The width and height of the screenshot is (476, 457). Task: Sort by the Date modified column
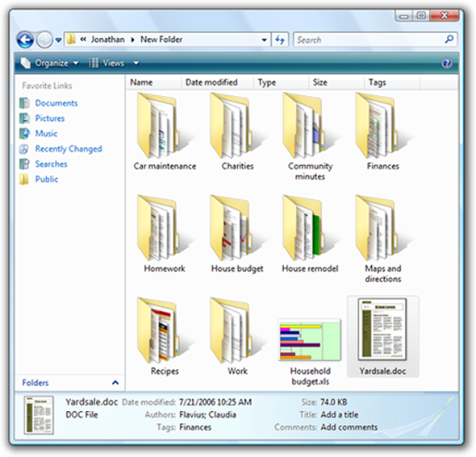pyautogui.click(x=217, y=82)
